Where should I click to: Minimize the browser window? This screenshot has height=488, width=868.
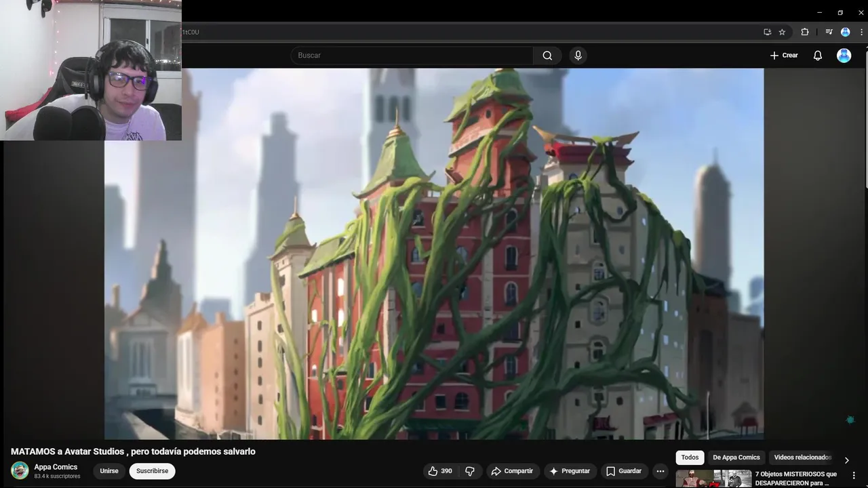click(819, 12)
